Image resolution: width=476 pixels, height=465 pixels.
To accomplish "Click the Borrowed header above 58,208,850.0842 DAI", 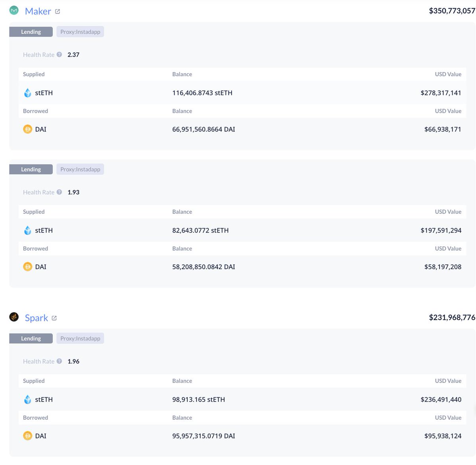I will coord(35,248).
